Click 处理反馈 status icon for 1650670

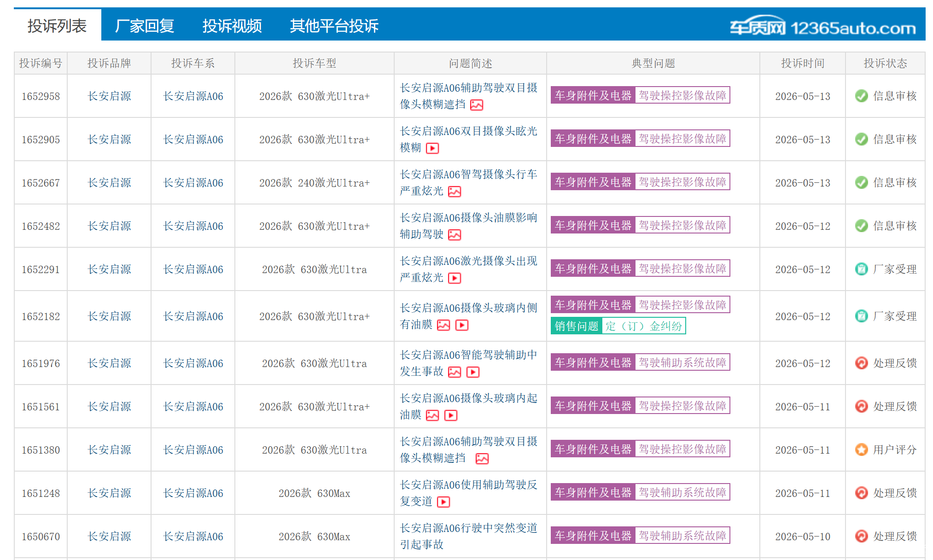tap(861, 536)
